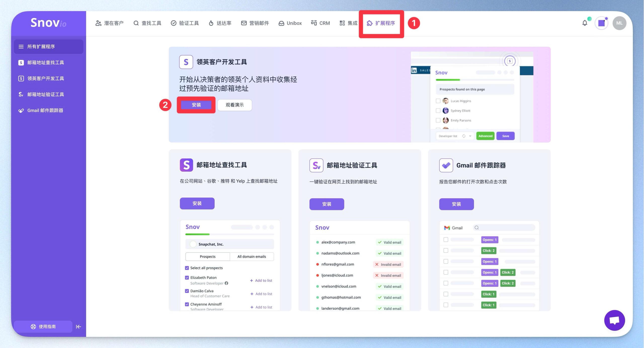This screenshot has width=644, height=348.
Task: Toggle the Select all prospects checkbox
Action: click(187, 268)
